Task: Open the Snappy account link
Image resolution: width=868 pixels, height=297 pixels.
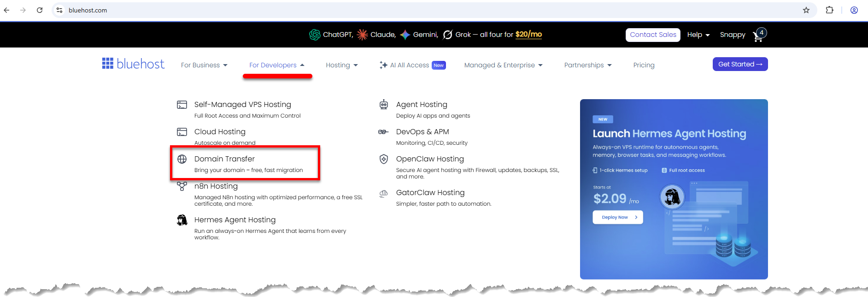Action: tap(733, 35)
